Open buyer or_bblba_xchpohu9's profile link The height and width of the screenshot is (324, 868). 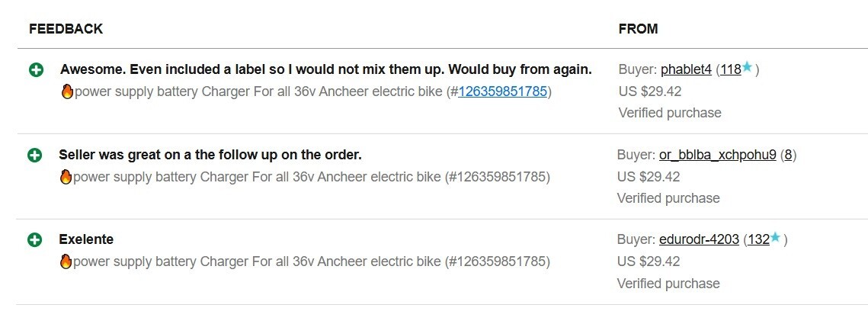tap(717, 156)
